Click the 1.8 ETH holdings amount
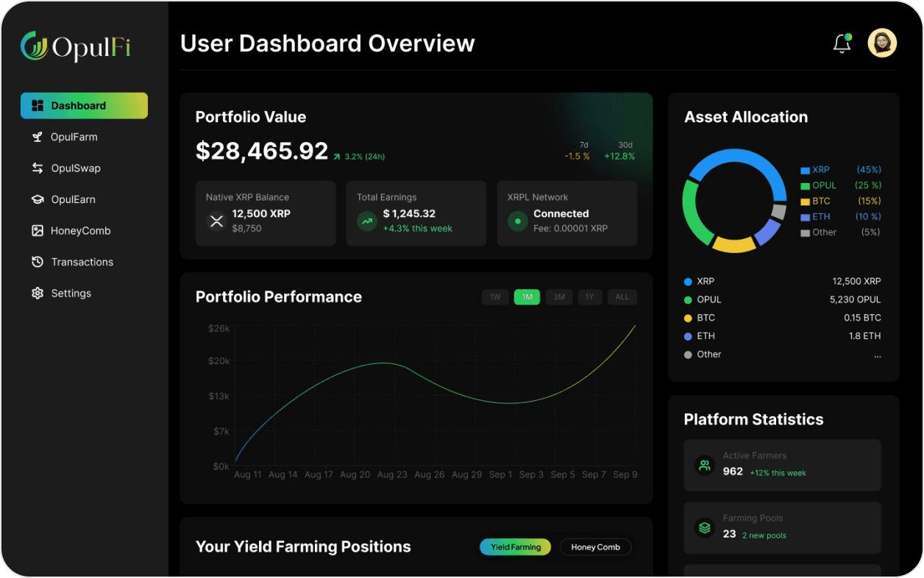 coord(864,336)
